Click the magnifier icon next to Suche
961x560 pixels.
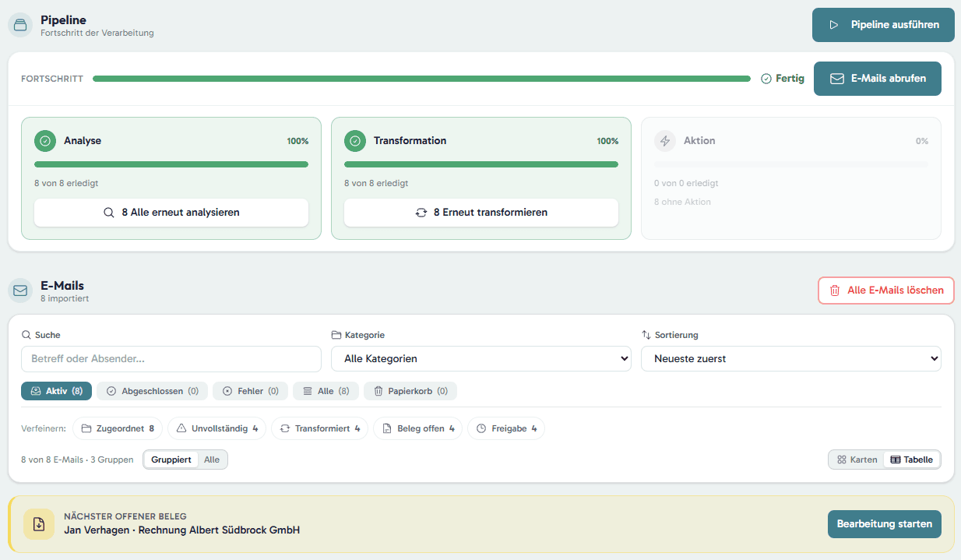(x=26, y=335)
